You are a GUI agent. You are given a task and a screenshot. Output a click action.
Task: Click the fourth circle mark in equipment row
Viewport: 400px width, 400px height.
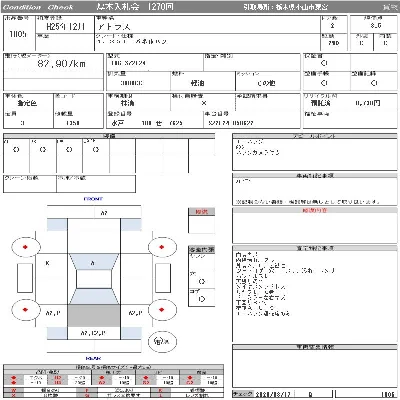[x=96, y=150]
